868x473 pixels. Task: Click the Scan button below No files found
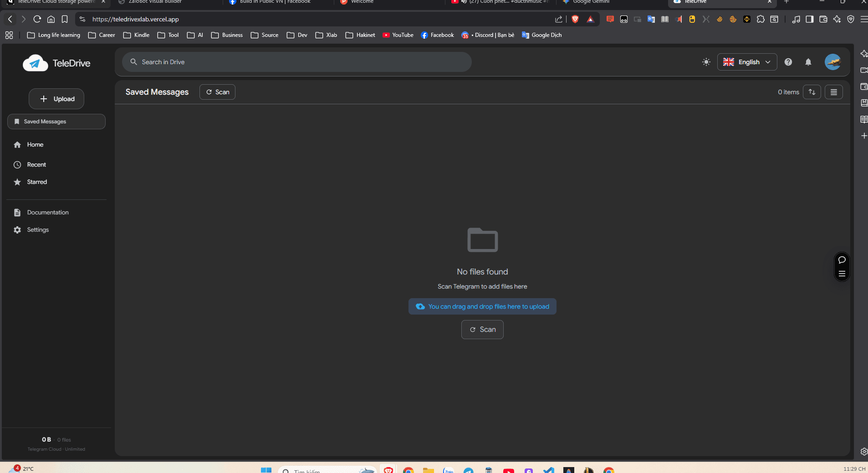482,330
